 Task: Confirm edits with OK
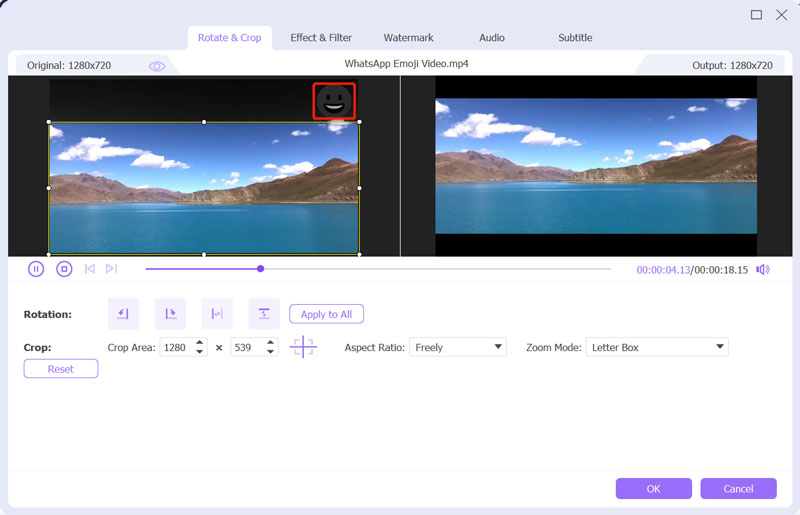[x=654, y=488]
